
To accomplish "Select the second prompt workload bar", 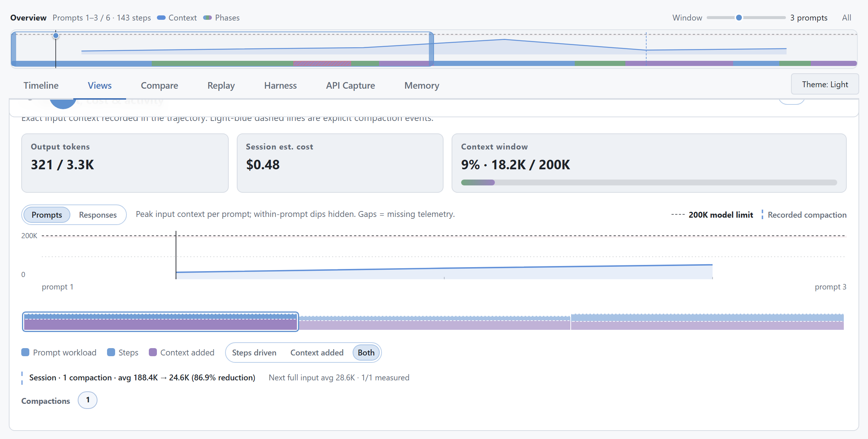I will click(435, 322).
